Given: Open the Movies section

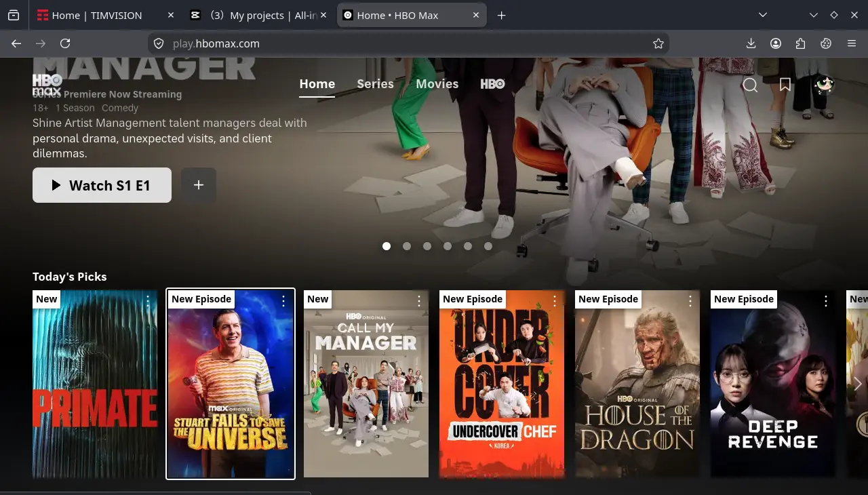Looking at the screenshot, I should [437, 84].
